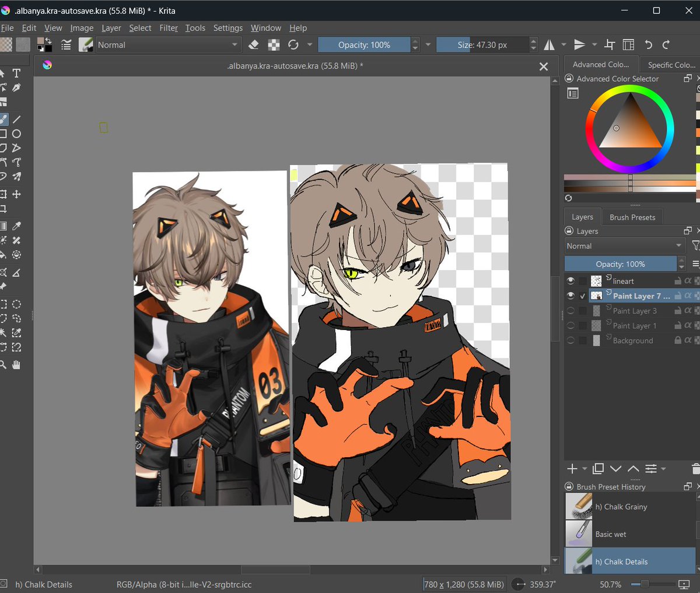Image resolution: width=700 pixels, height=593 pixels.
Task: Select the Freehand Selection tool with dotted outline
Action: (16, 318)
